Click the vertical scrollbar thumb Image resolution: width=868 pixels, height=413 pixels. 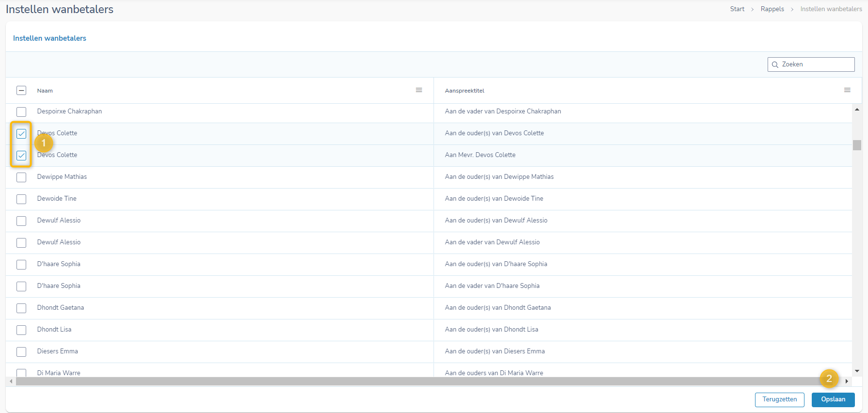pyautogui.click(x=857, y=145)
